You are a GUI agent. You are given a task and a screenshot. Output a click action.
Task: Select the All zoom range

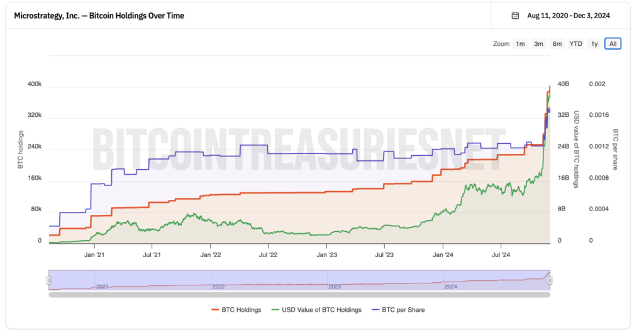tap(613, 44)
